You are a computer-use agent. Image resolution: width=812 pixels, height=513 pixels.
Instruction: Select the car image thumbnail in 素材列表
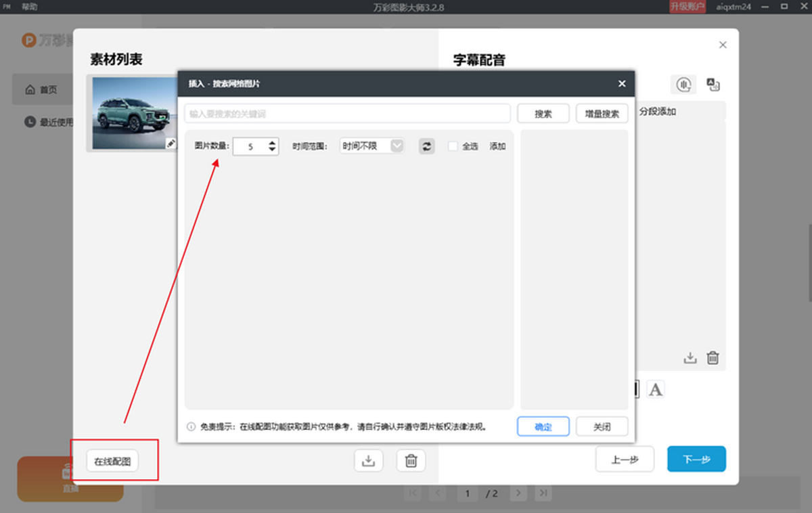coord(134,113)
